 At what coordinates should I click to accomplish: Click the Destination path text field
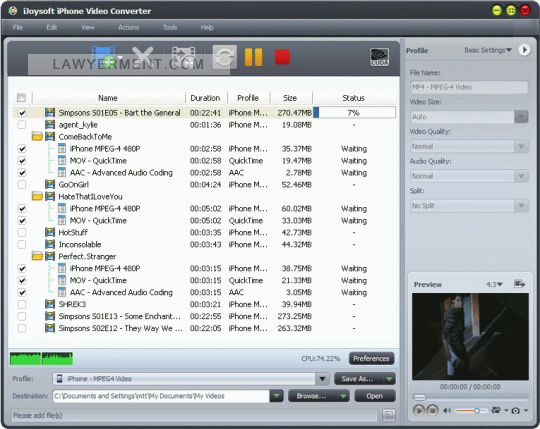point(161,396)
